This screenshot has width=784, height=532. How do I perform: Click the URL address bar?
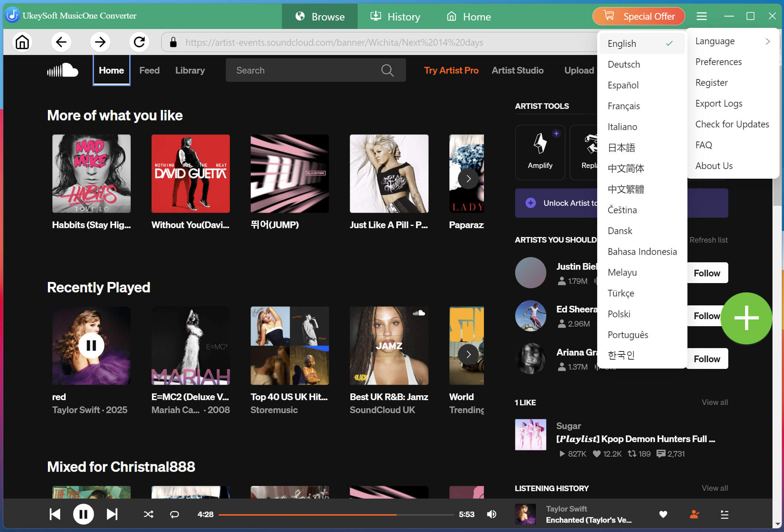coord(379,42)
